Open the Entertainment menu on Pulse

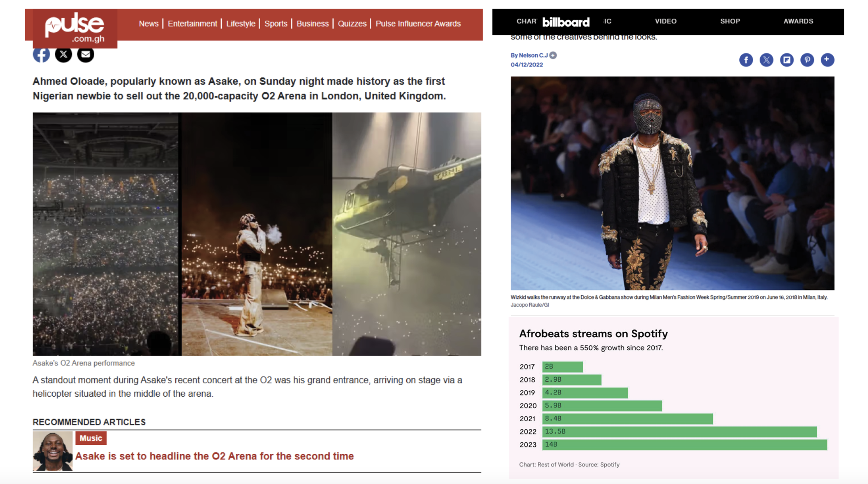(x=192, y=24)
